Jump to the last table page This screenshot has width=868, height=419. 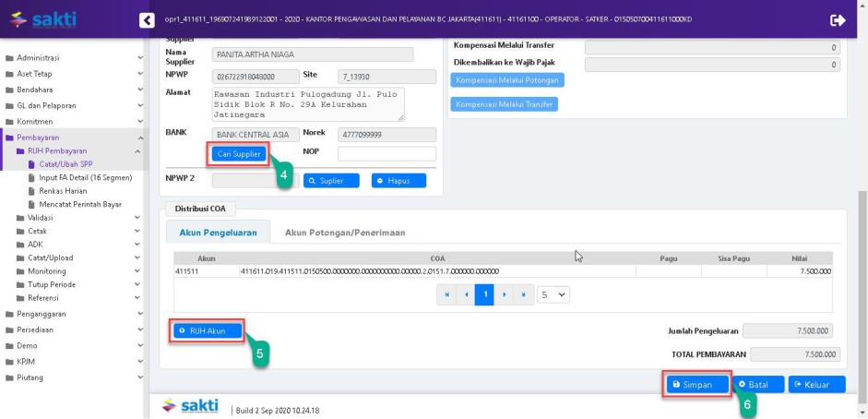523,294
